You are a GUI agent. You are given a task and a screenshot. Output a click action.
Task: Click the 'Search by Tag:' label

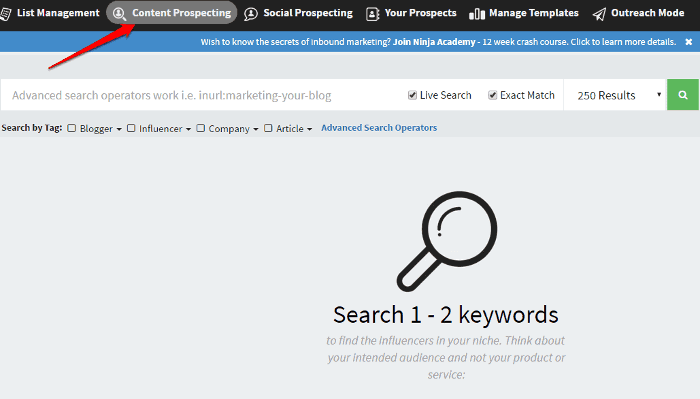[x=32, y=128]
